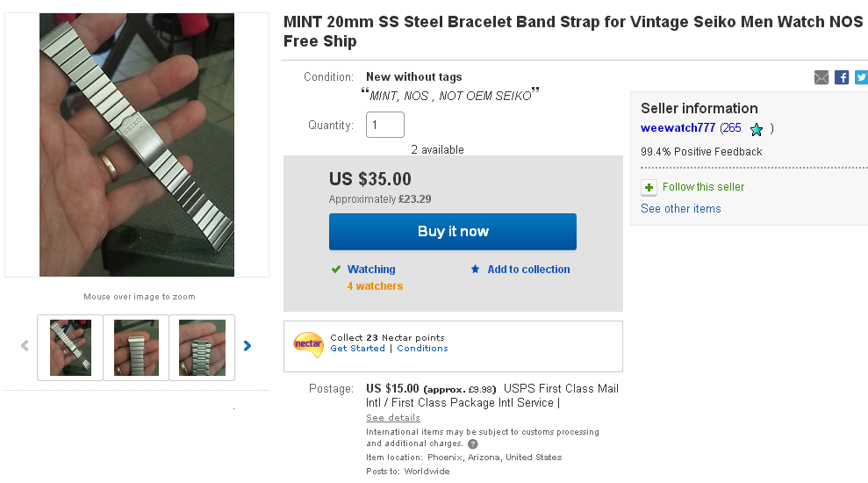Click the Nectar Get Started link

click(357, 349)
